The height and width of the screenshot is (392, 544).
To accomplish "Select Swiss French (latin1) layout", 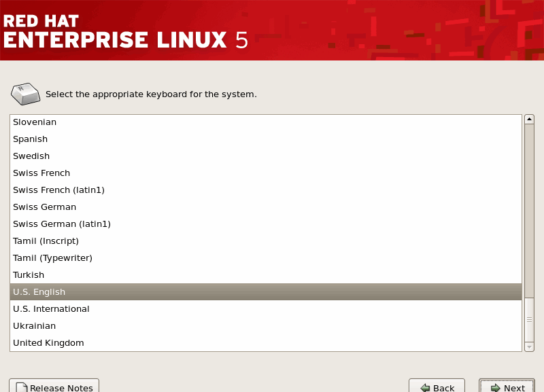I will coord(58,190).
